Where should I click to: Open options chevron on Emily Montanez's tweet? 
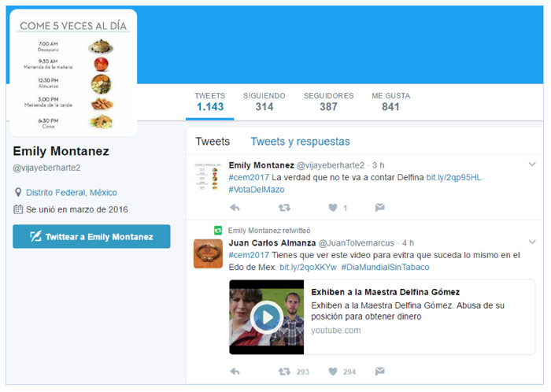click(532, 164)
